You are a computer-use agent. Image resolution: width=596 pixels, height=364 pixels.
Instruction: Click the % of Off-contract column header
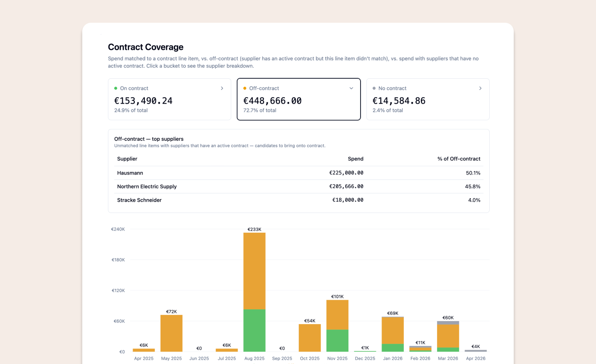point(458,158)
